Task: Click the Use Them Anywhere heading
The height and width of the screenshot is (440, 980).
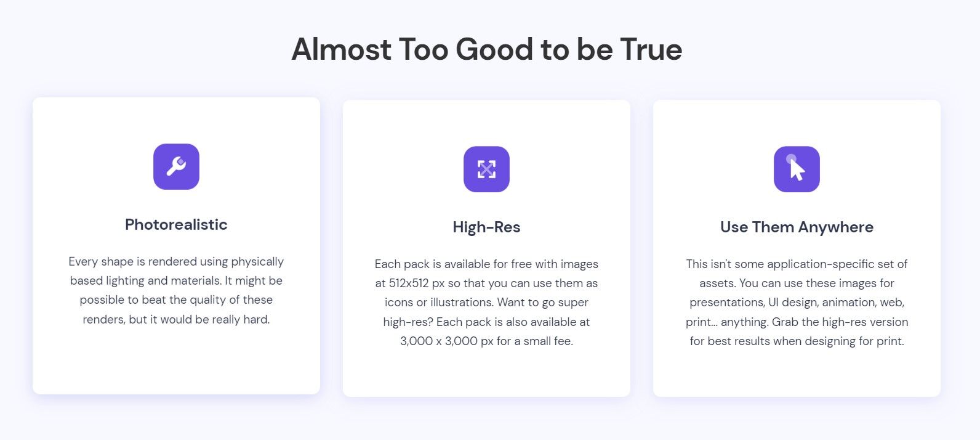Action: (x=797, y=227)
